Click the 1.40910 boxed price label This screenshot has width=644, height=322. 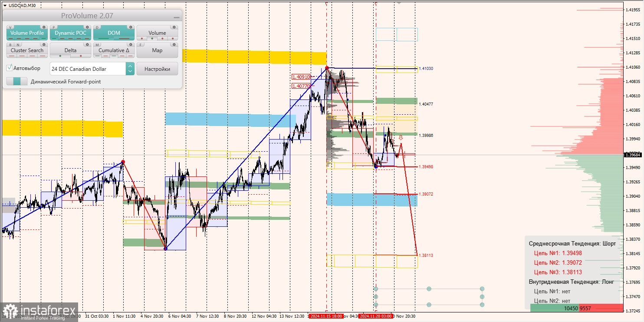pyautogui.click(x=301, y=77)
